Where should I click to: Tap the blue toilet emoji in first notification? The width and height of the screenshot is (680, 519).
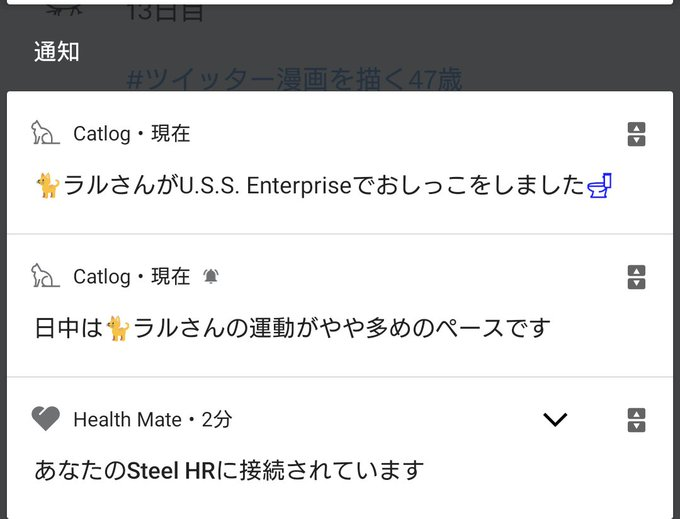[x=599, y=186]
